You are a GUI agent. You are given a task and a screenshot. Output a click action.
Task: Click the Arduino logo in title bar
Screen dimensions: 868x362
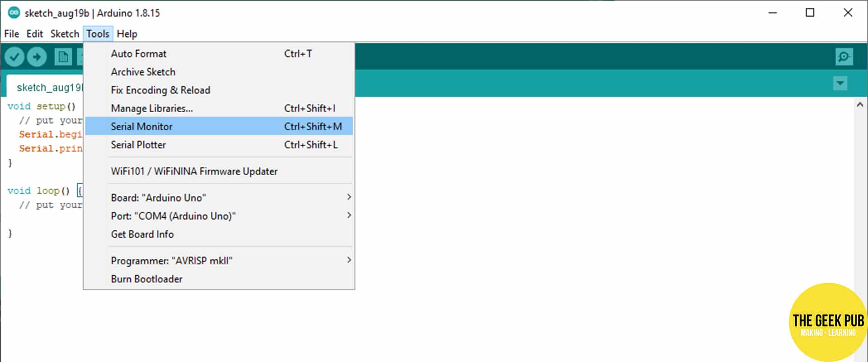(14, 13)
